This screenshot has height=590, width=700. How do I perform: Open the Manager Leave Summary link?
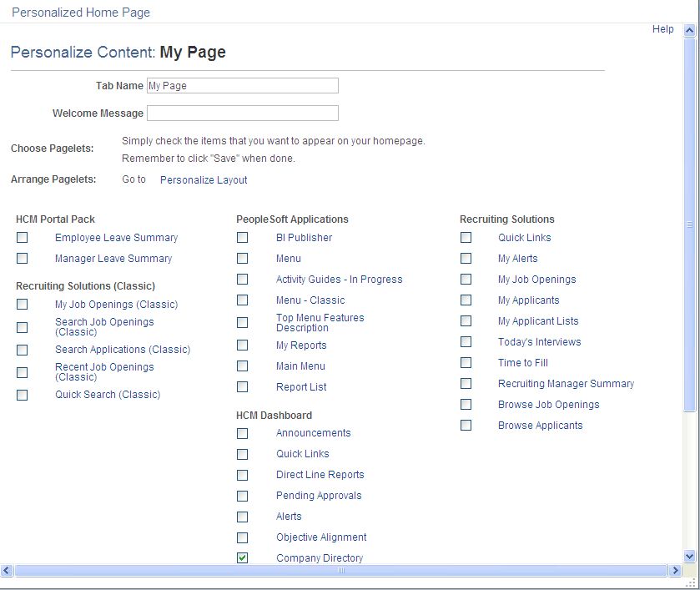[x=113, y=258]
